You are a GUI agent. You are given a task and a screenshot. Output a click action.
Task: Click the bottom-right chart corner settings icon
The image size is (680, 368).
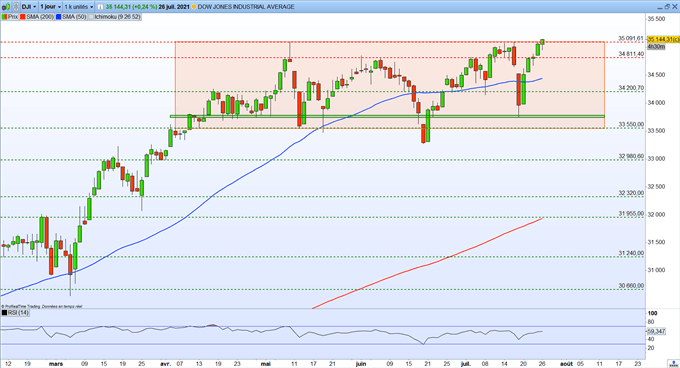pos(673,363)
